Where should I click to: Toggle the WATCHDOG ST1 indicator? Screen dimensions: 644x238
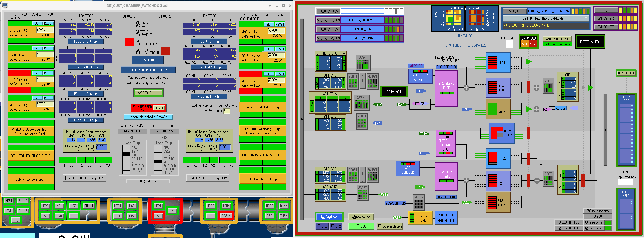[524, 44]
